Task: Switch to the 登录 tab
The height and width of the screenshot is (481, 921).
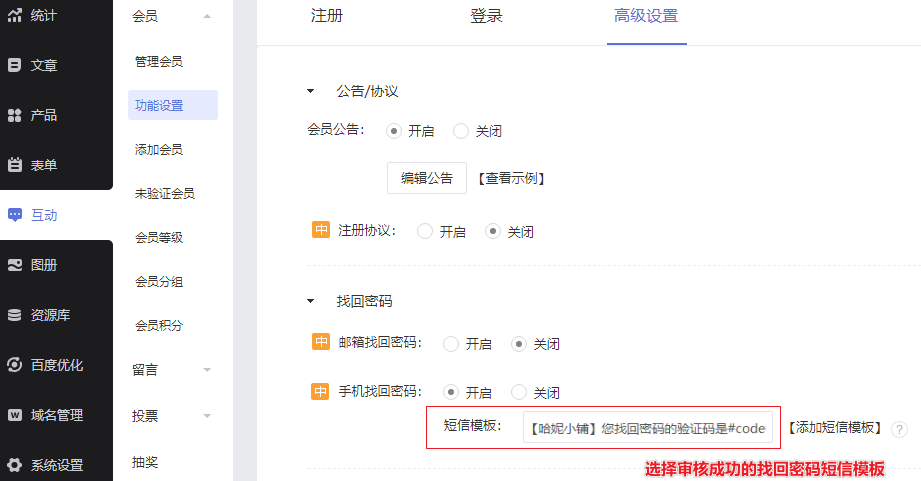Action: click(x=486, y=17)
